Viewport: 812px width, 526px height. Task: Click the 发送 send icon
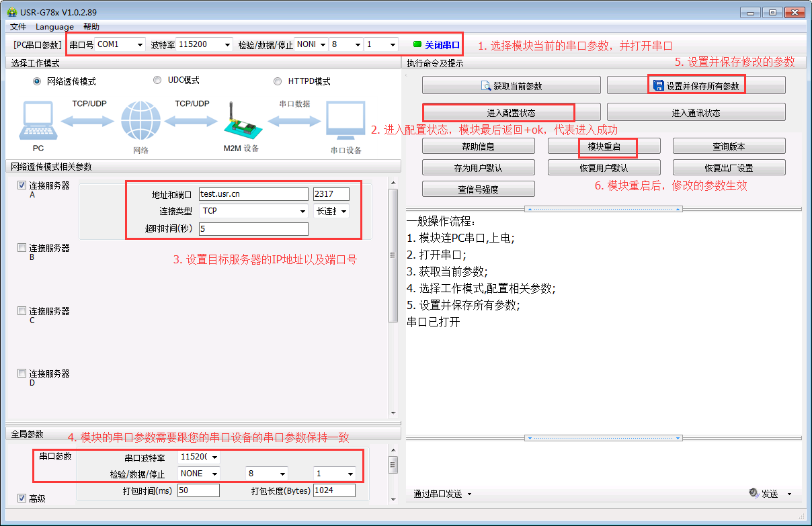click(754, 493)
